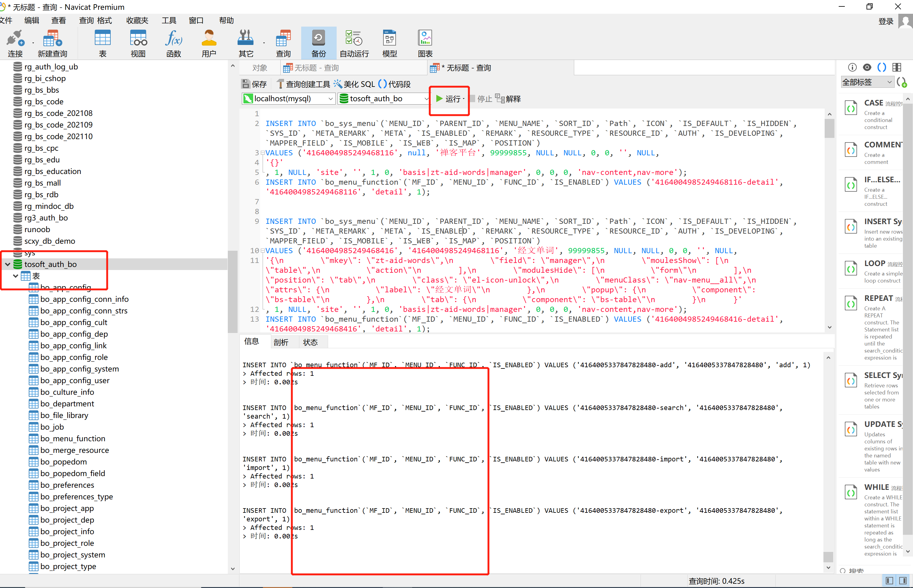
Task: Open the 运行 run options arrow
Action: coord(464,99)
